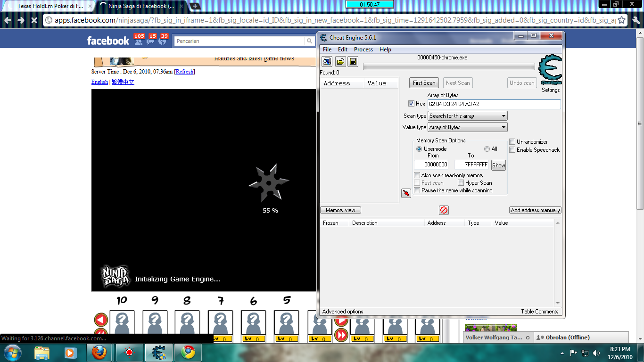Open the Help menu in Cheat Engine

tap(385, 49)
